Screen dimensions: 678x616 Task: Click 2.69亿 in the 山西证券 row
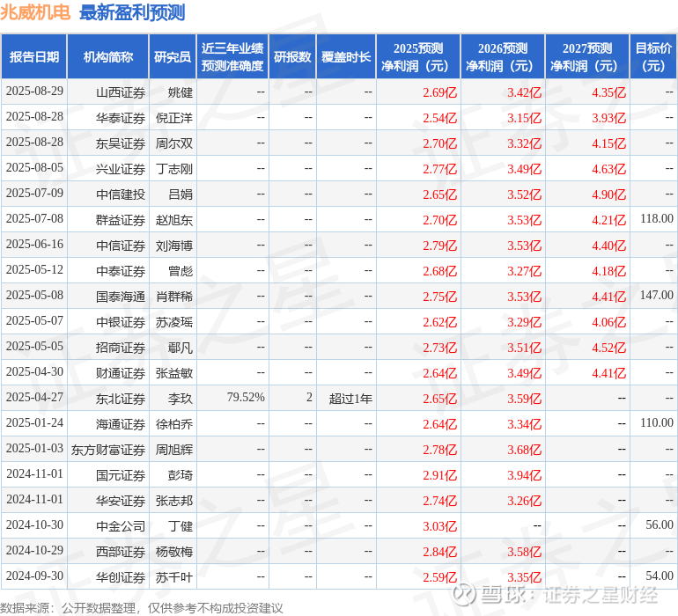pyautogui.click(x=439, y=92)
